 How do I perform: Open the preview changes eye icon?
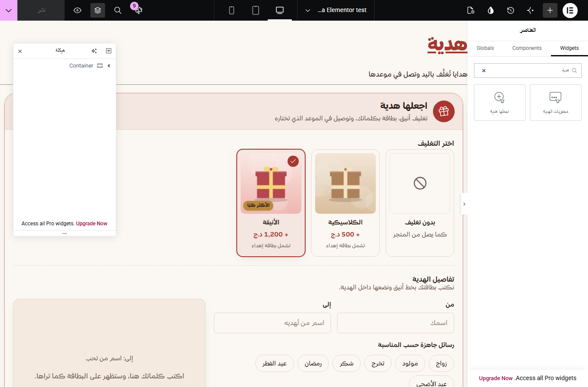pyautogui.click(x=77, y=10)
